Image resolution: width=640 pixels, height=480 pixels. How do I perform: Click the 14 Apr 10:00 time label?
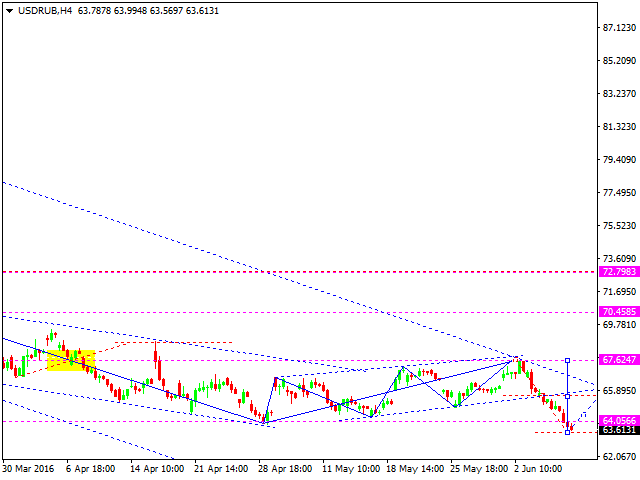click(x=157, y=469)
